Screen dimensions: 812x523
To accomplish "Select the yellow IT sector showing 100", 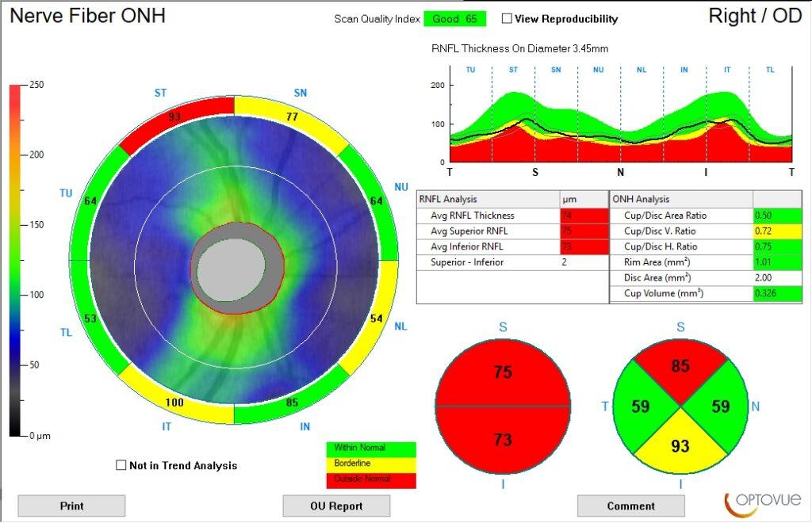I will tap(176, 403).
